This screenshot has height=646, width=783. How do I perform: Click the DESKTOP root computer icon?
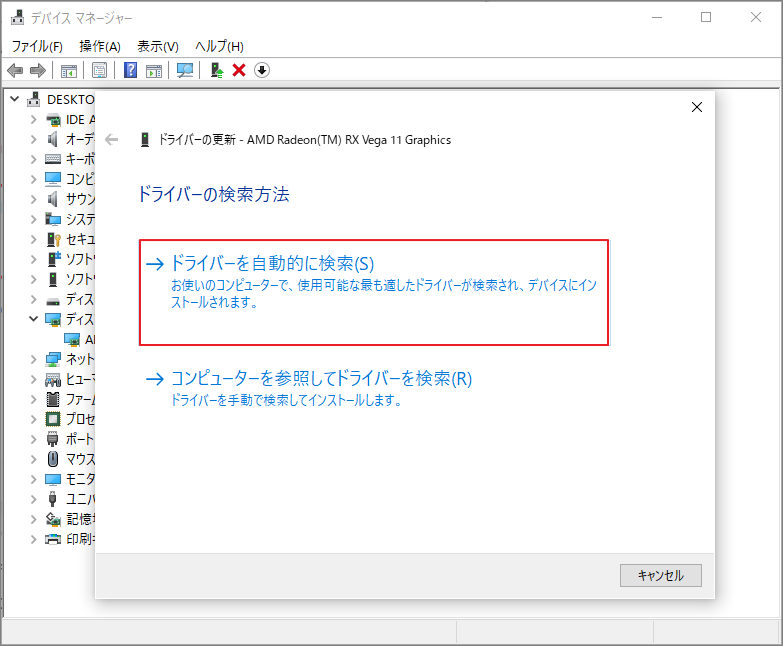coord(33,99)
